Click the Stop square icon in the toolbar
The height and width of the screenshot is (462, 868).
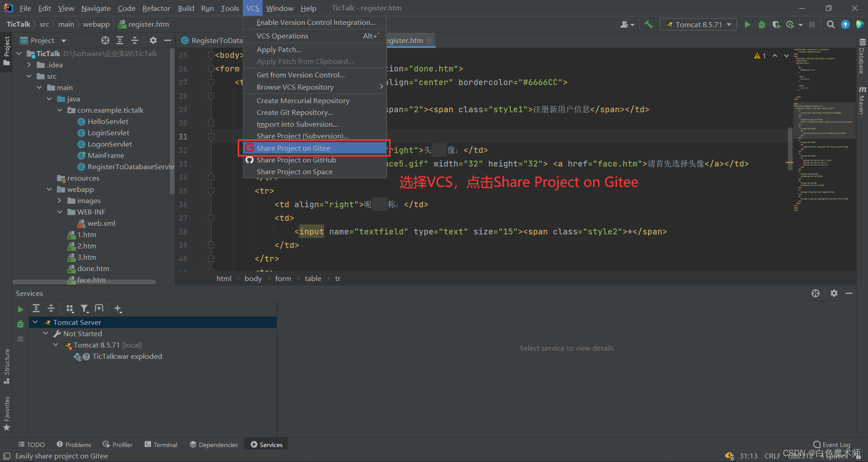point(812,24)
